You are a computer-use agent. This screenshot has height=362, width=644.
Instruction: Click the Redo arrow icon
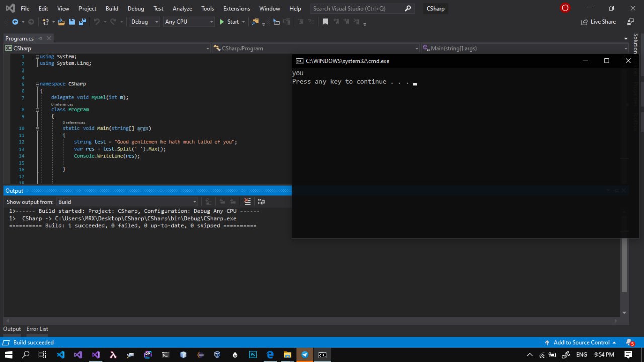pyautogui.click(x=113, y=22)
